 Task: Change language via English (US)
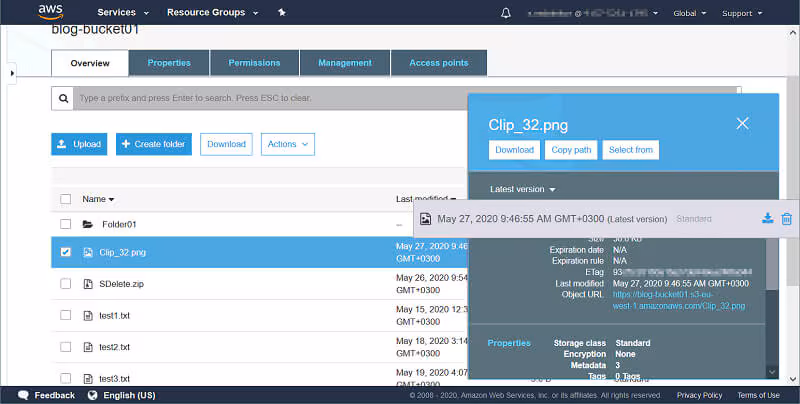coord(129,395)
